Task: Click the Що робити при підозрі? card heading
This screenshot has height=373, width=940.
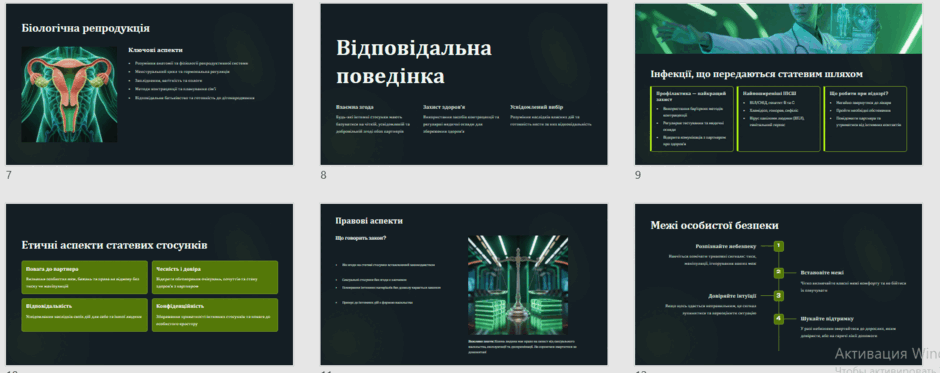Action: click(858, 94)
